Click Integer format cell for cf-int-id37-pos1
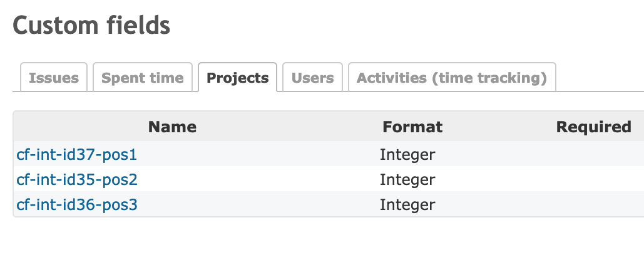 click(x=407, y=154)
